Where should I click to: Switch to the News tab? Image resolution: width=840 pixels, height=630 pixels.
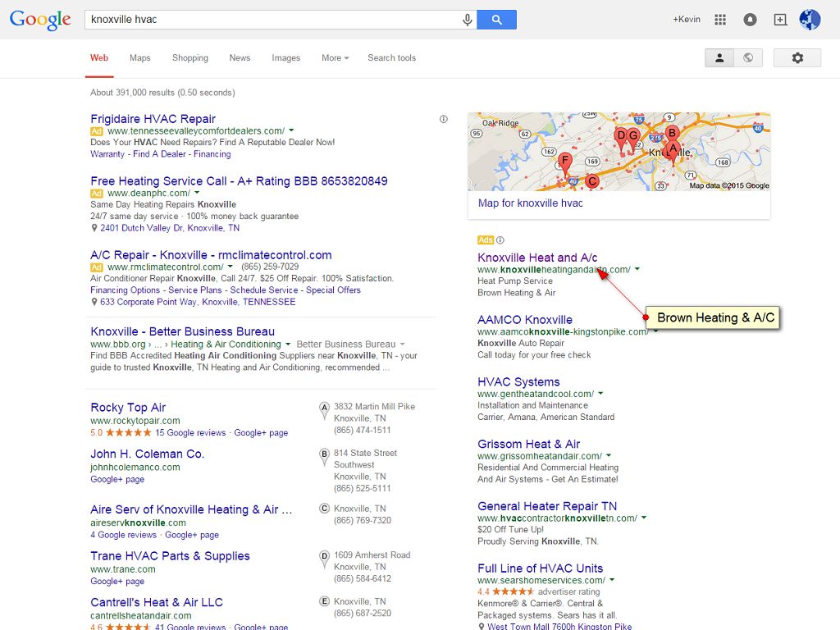point(240,58)
